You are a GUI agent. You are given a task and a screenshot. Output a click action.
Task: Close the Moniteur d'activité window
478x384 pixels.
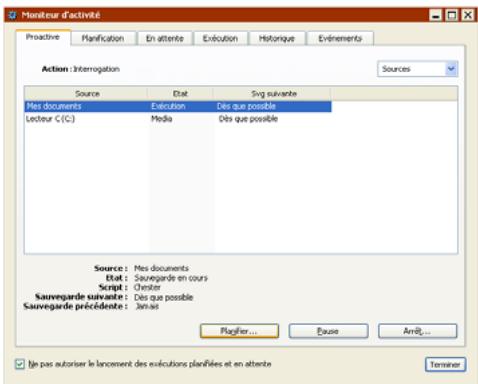[x=468, y=15]
